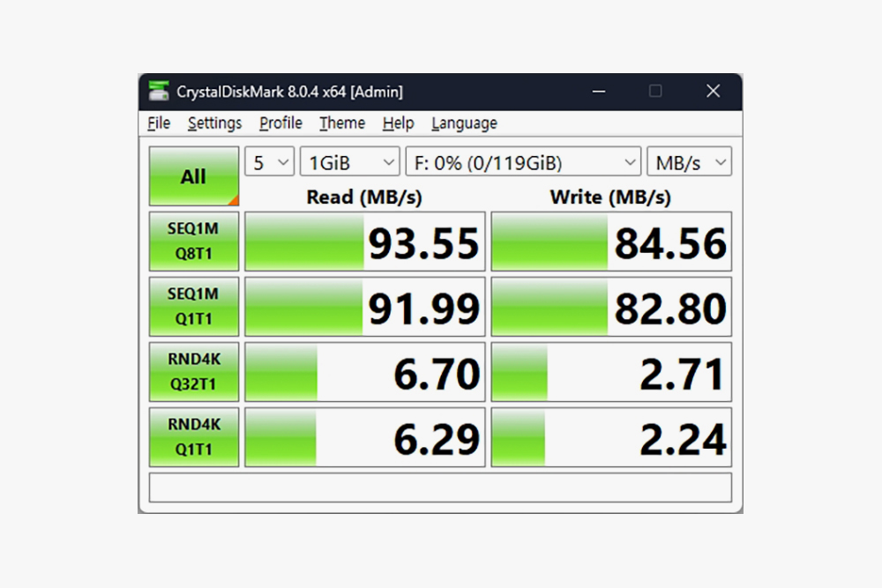Open the Settings menu
882x588 pixels.
click(x=214, y=123)
